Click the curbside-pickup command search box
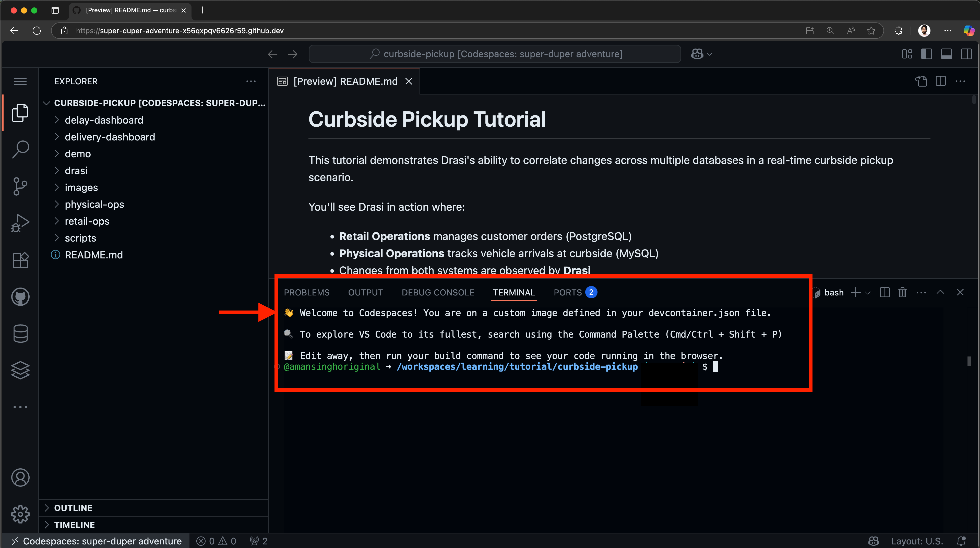 tap(495, 54)
